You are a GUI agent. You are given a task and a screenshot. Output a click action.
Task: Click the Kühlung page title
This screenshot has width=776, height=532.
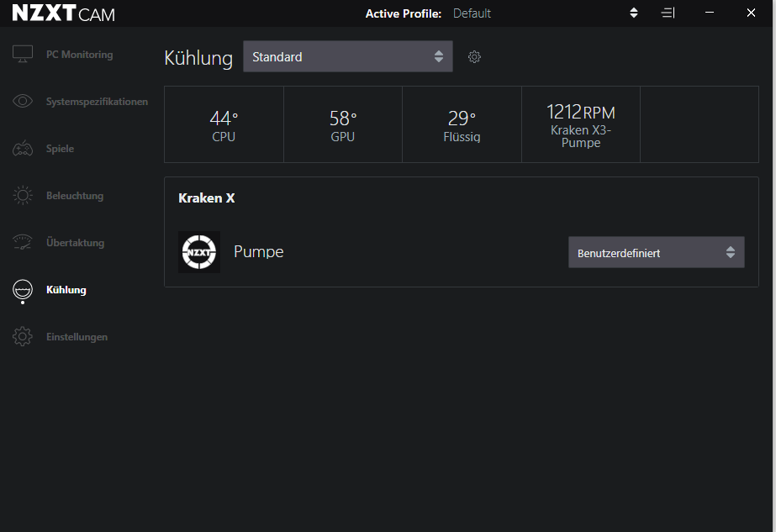198,57
